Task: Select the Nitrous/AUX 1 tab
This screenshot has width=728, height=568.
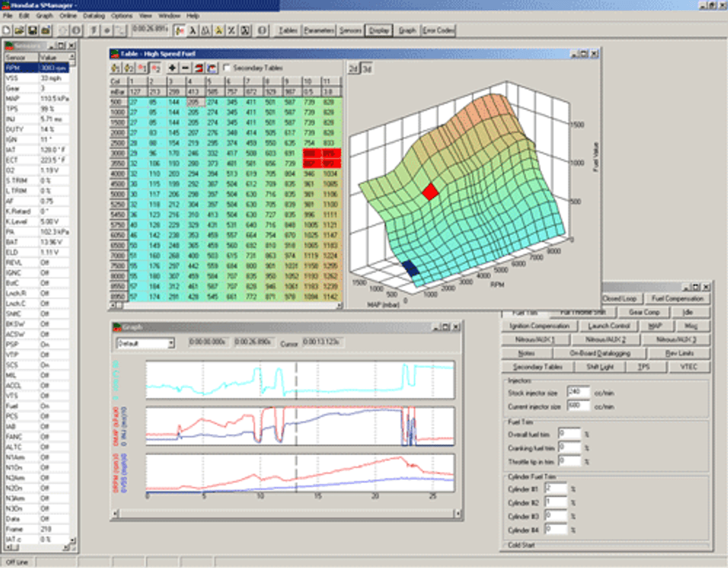Action: (x=535, y=339)
